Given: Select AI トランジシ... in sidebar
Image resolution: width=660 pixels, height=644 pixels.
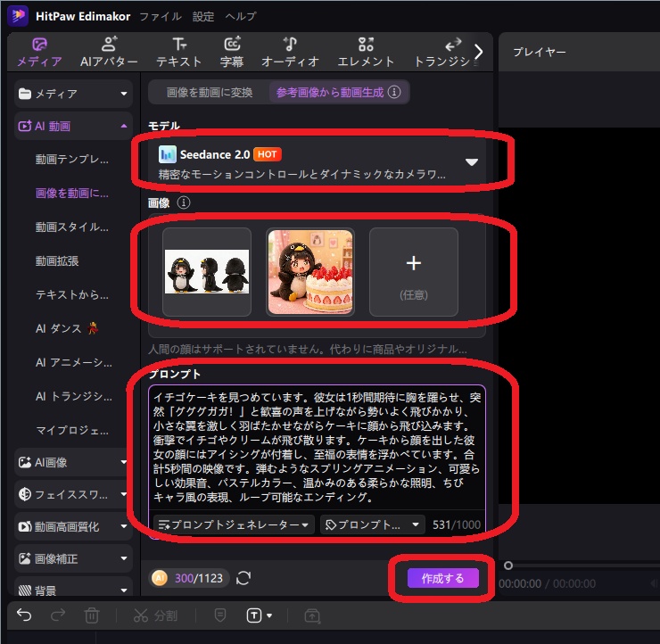Looking at the screenshot, I should [74, 397].
